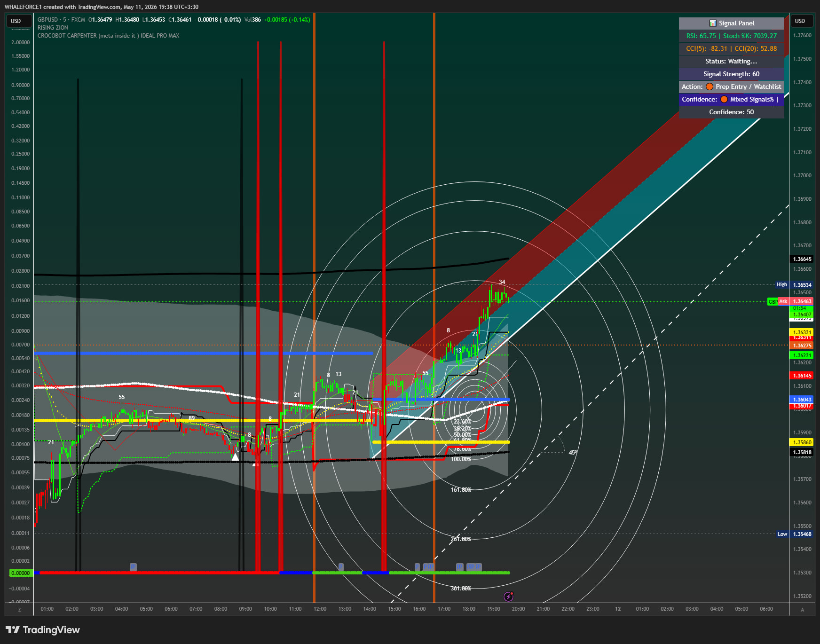Toggle auto scale with the A button

[x=802, y=610]
